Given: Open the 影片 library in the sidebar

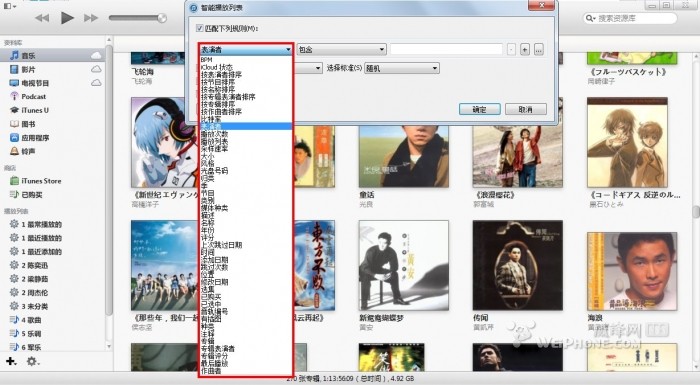Looking at the screenshot, I should [28, 69].
